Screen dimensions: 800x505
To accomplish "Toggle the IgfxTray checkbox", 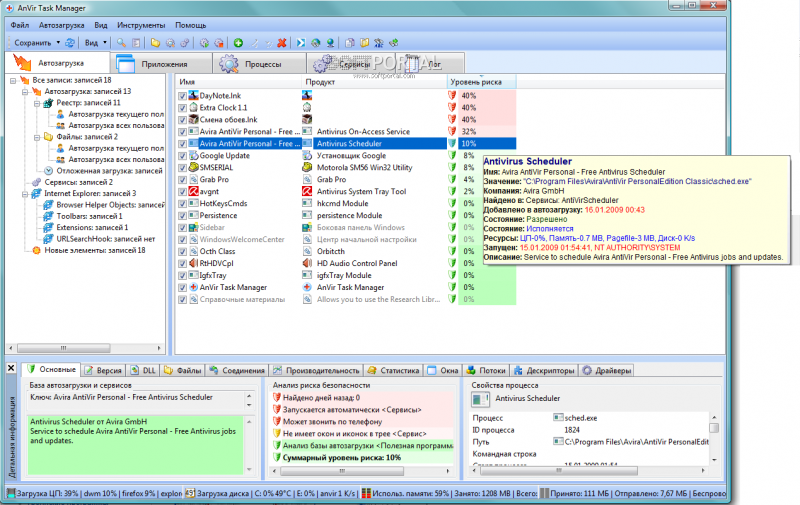I will pos(182,275).
